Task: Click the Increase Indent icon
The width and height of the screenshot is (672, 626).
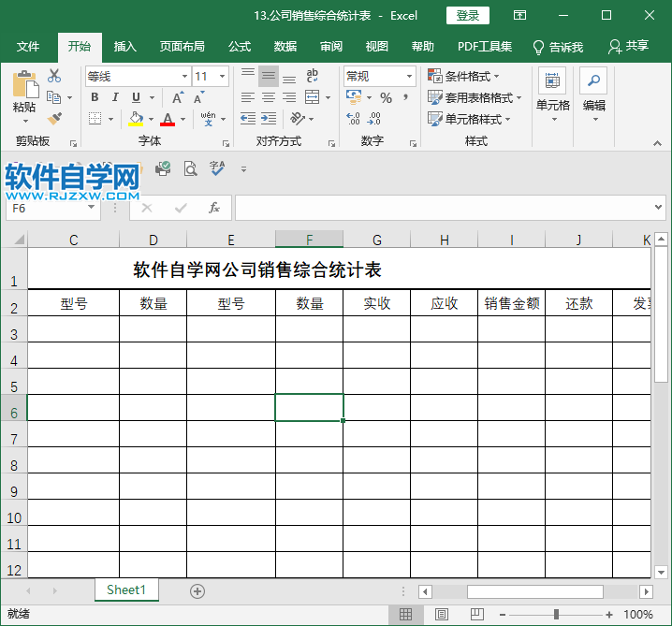Action: [x=269, y=118]
